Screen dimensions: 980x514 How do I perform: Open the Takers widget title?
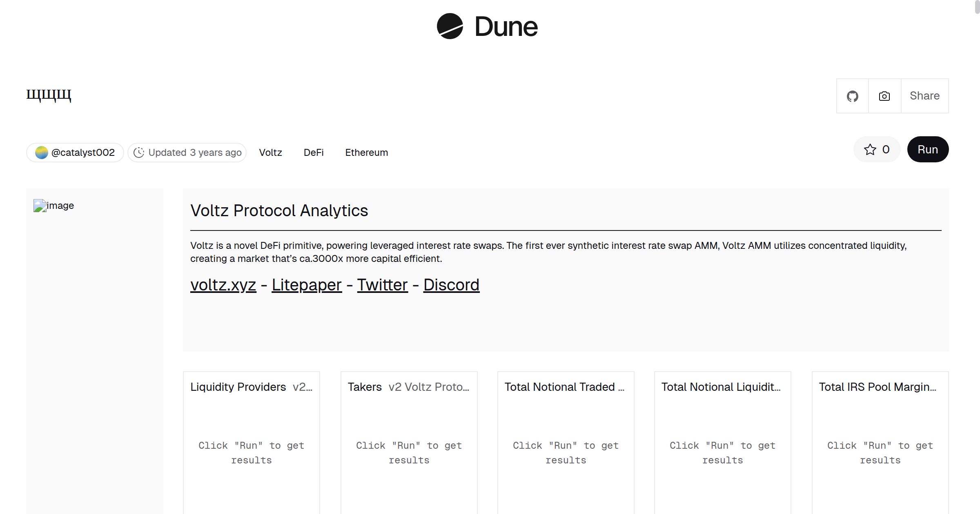(x=365, y=387)
